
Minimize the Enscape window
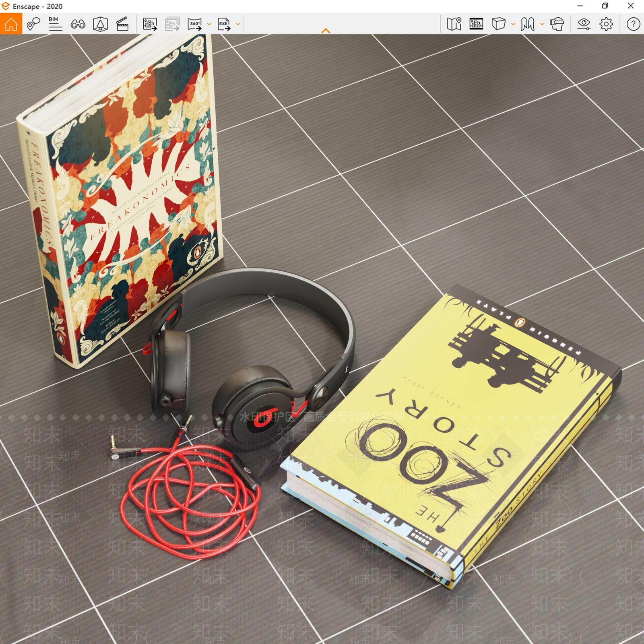tap(580, 6)
